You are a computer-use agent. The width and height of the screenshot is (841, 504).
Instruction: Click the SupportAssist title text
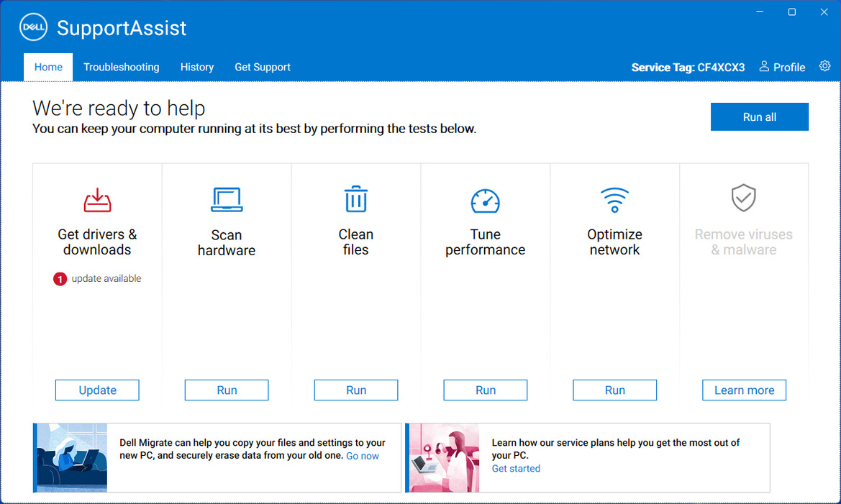tap(122, 28)
